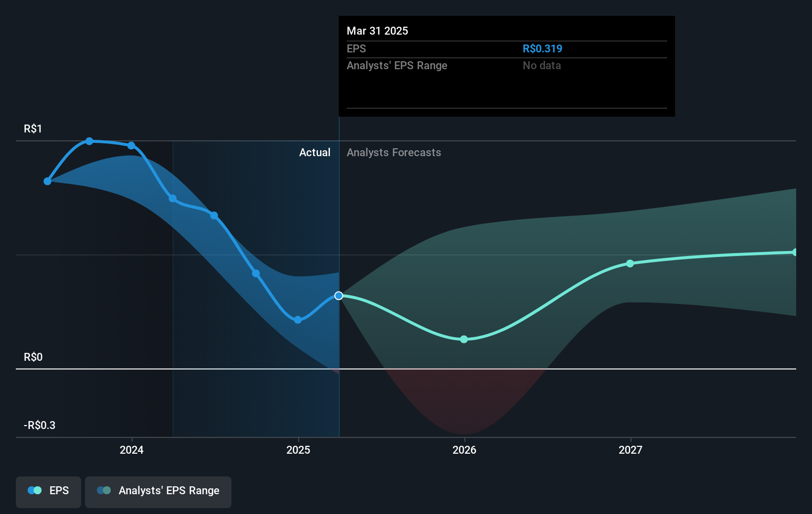812x514 pixels.
Task: Click the Actual label
Action: pyautogui.click(x=315, y=152)
